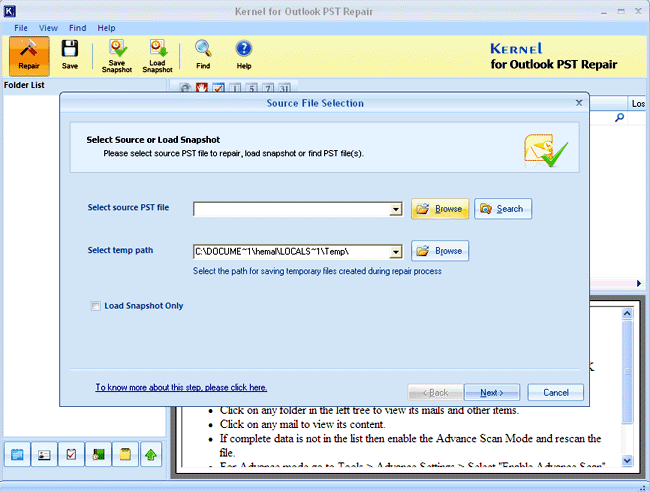Click the magnifier search icon in list header
This screenshot has width=650, height=492.
click(x=619, y=118)
